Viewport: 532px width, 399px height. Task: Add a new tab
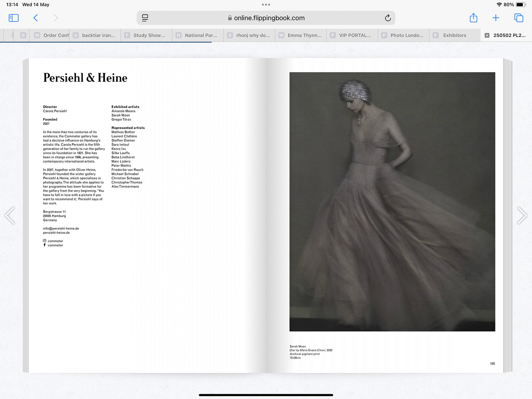[x=496, y=18]
